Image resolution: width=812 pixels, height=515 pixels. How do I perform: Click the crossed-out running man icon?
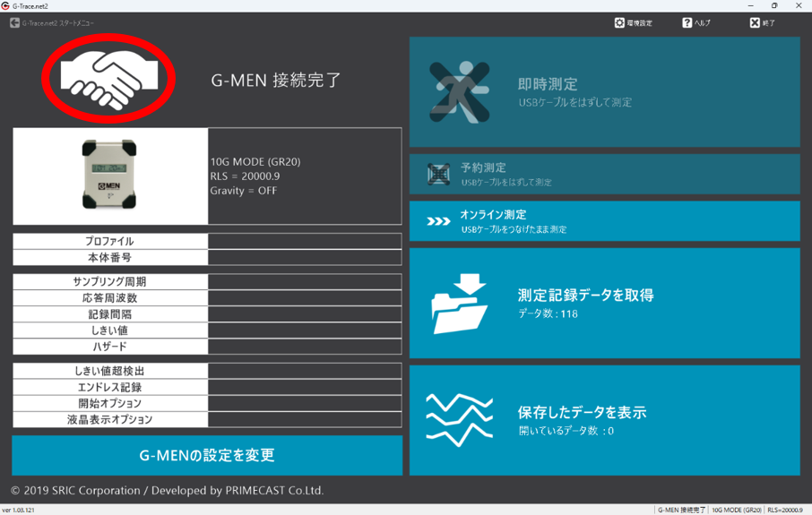pyautogui.click(x=460, y=92)
